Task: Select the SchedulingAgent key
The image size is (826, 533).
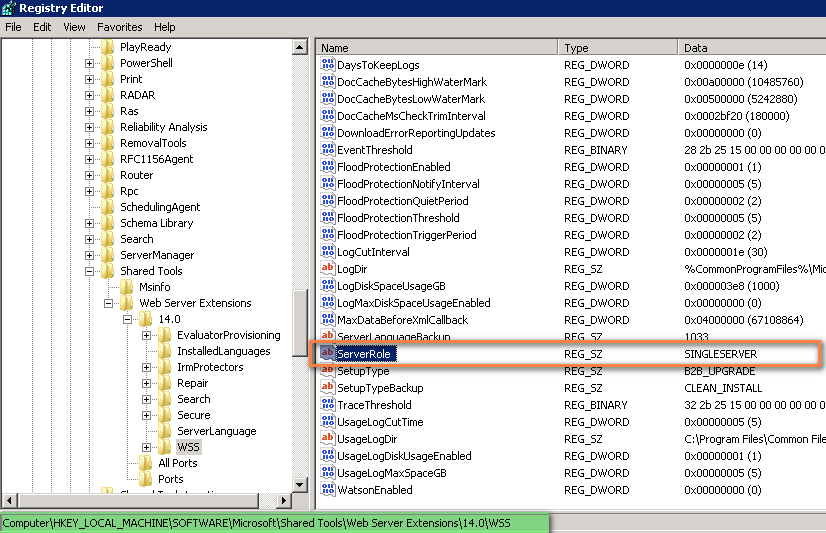Action: tap(160, 207)
